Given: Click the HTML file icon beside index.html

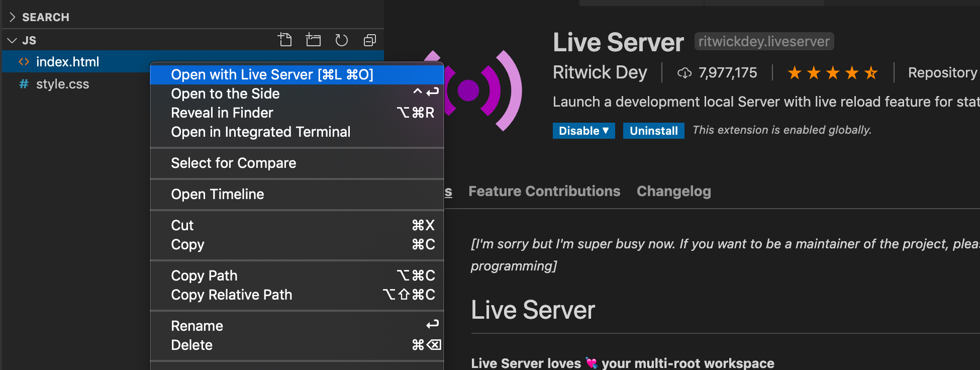Looking at the screenshot, I should pos(24,62).
